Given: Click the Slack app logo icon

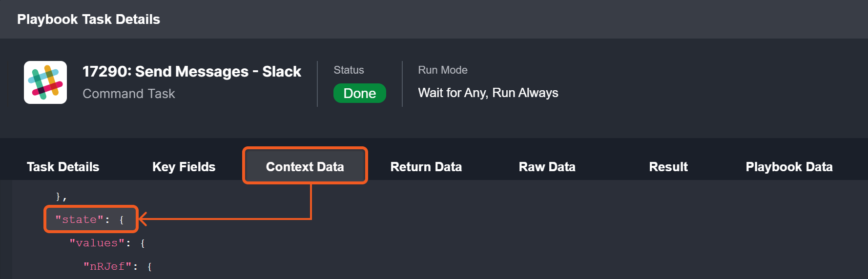Looking at the screenshot, I should (x=45, y=82).
